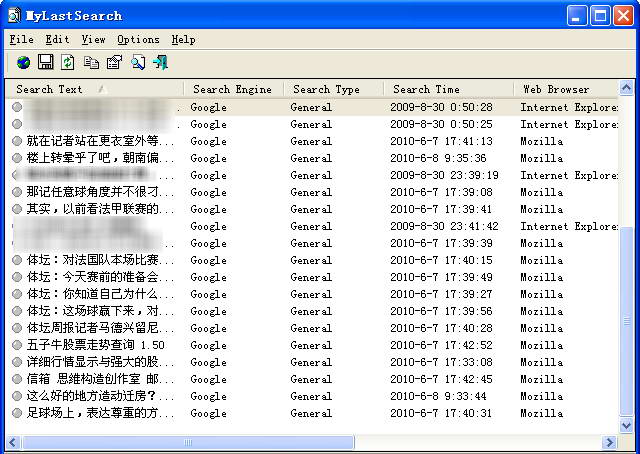Click the time cell 2010-6-8 9:33:44
Image resolution: width=640 pixels, height=454 pixels.
438,396
